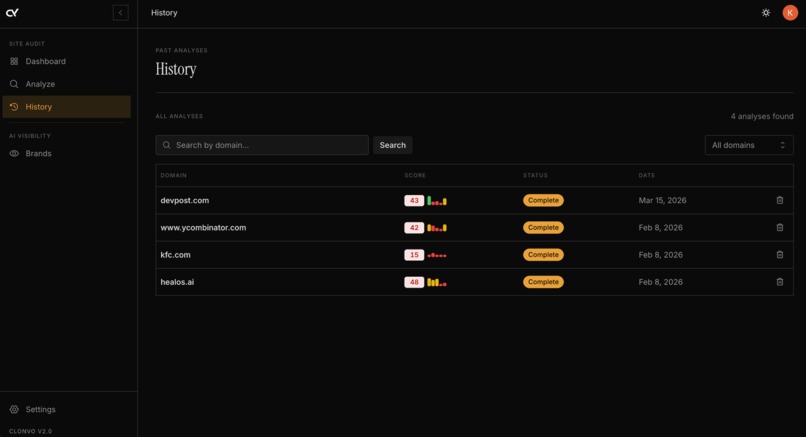The image size is (806, 437).
Task: Click the Search button
Action: coord(393,145)
